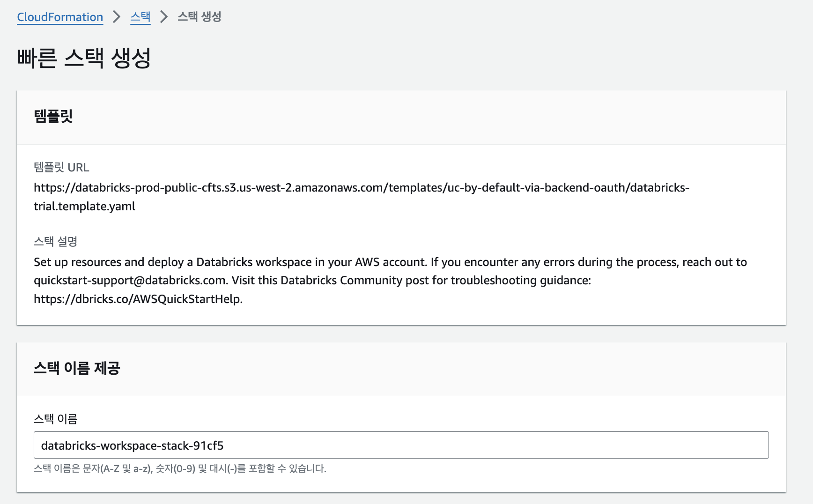Click the trial.template.yaml text line
The width and height of the screenshot is (813, 504).
(x=84, y=206)
